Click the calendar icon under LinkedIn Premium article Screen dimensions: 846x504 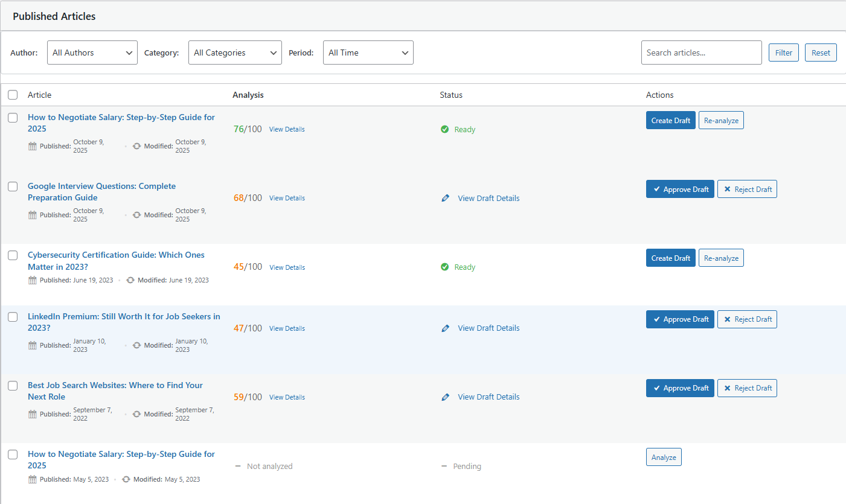pyautogui.click(x=33, y=345)
